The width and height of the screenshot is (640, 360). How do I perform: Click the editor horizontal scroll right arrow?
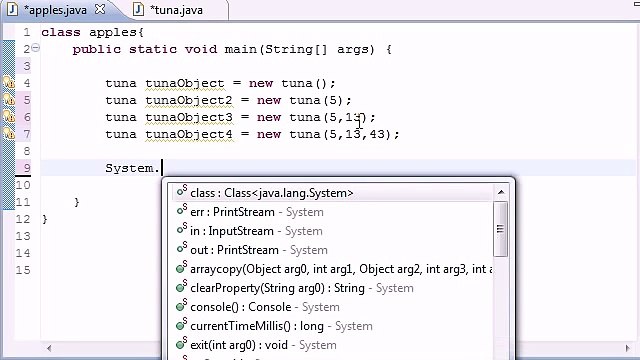pos(628,348)
